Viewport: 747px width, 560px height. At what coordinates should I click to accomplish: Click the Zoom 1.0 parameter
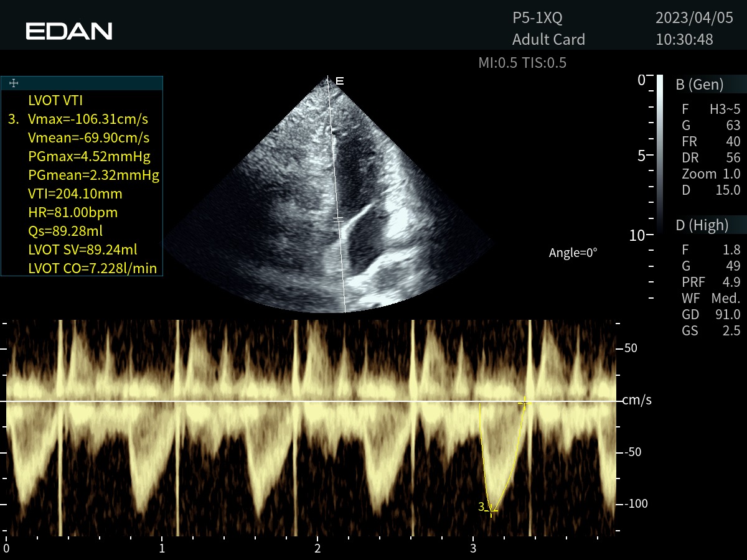point(711,174)
